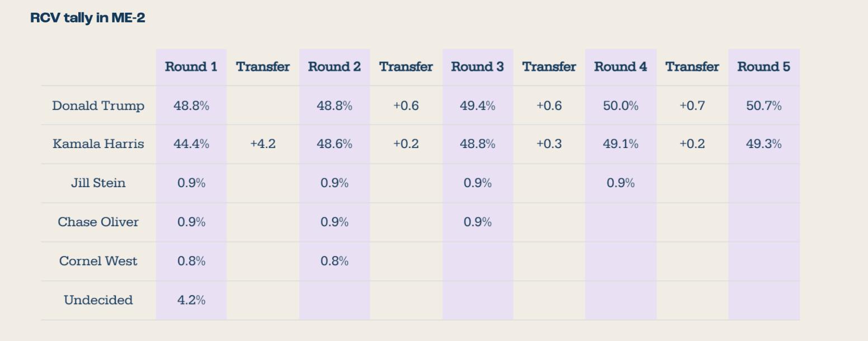This screenshot has height=341, width=868.
Task: Click the Round 4 column header
Action: pos(620,67)
